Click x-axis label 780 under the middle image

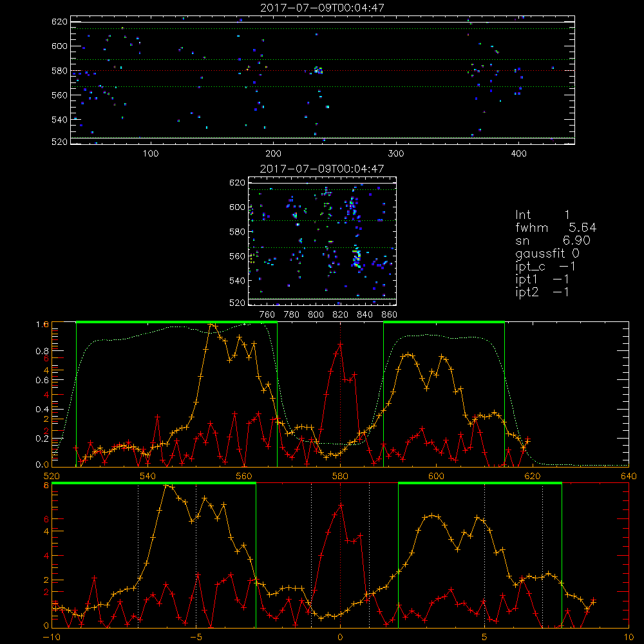[x=292, y=315]
